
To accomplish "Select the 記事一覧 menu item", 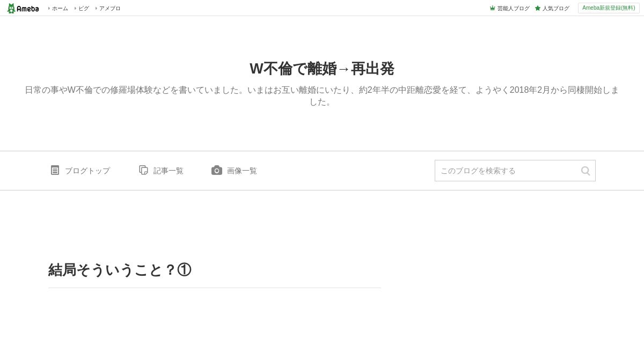I will point(169,171).
